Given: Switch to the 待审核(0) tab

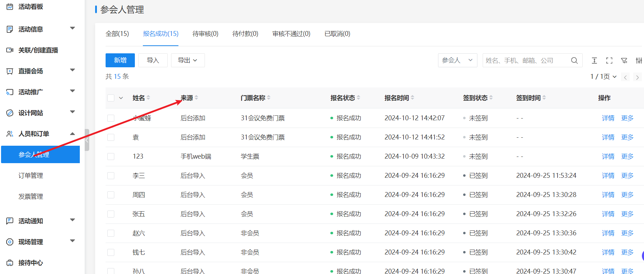Looking at the screenshot, I should [x=205, y=34].
